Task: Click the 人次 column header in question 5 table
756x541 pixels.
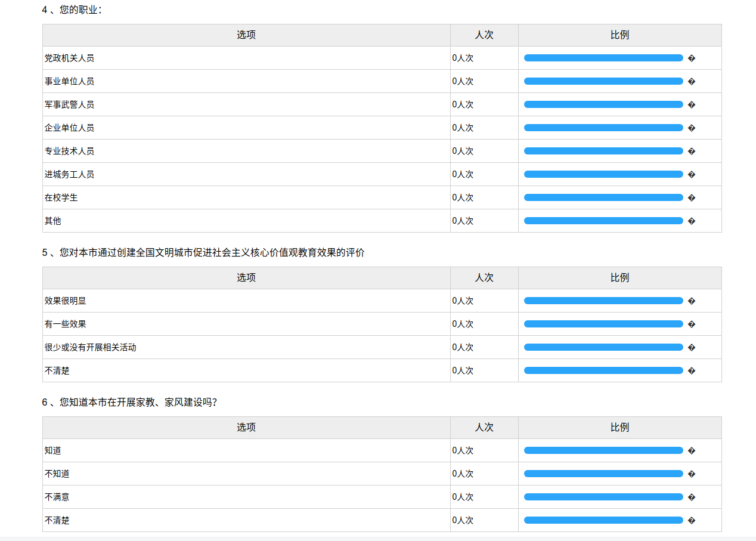Action: [484, 277]
